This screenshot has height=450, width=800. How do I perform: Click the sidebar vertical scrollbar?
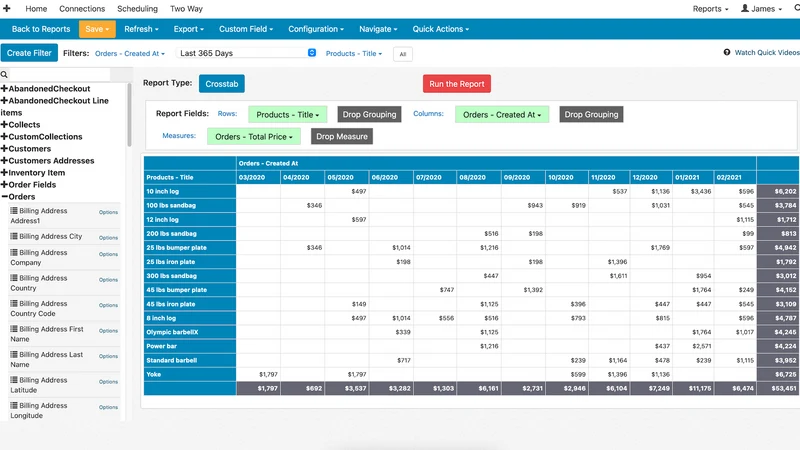click(x=129, y=115)
